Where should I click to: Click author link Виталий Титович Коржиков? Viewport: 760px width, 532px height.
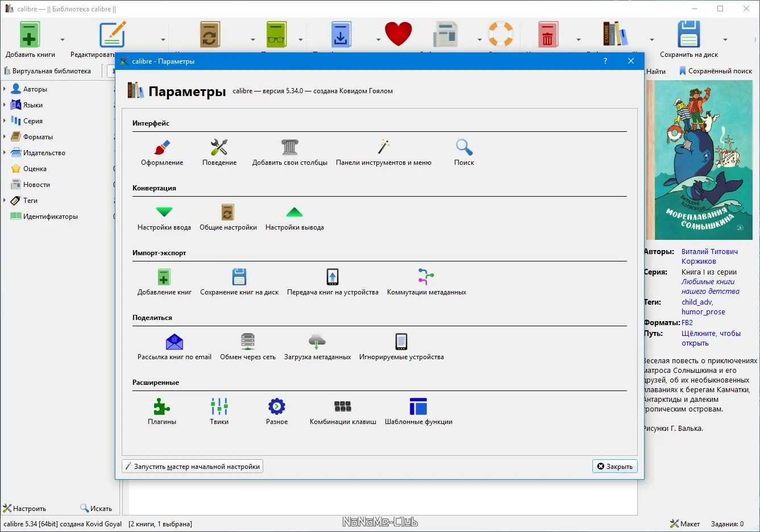point(709,256)
